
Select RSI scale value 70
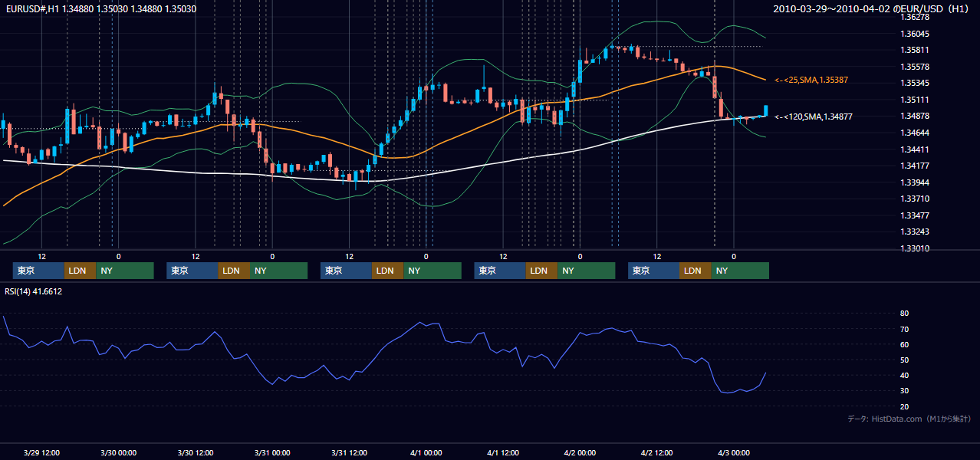pyautogui.click(x=905, y=329)
